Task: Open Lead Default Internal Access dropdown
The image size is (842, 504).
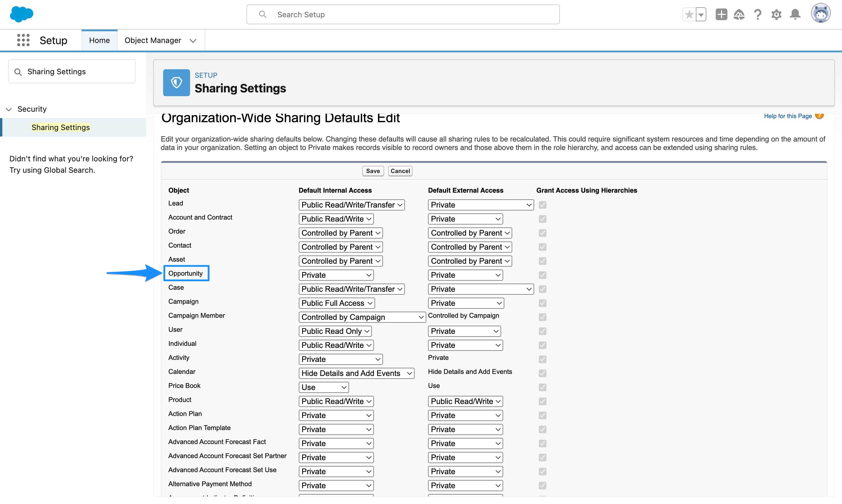Action: (351, 205)
